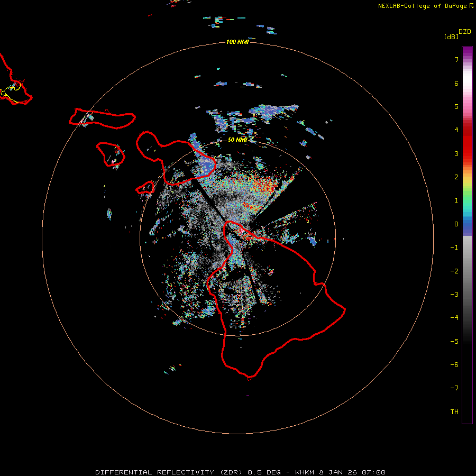The height and width of the screenshot is (476, 476).
Task: Click the Differential Reflectivity title caption
Action: pyautogui.click(x=240, y=472)
